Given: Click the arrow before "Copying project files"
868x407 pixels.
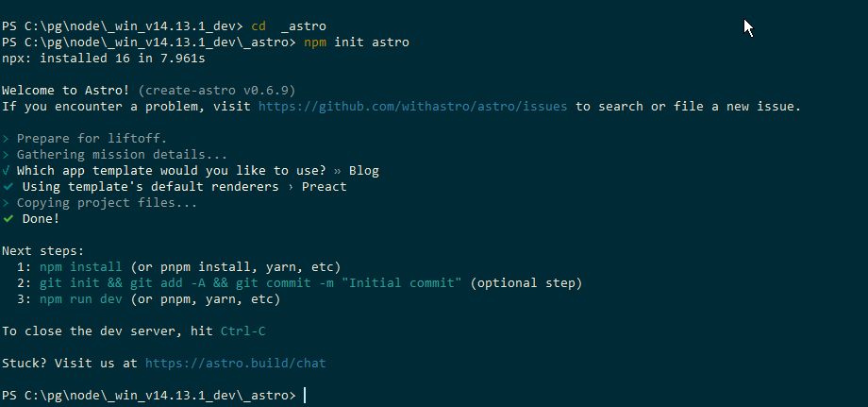Looking at the screenshot, I should click(x=6, y=203).
